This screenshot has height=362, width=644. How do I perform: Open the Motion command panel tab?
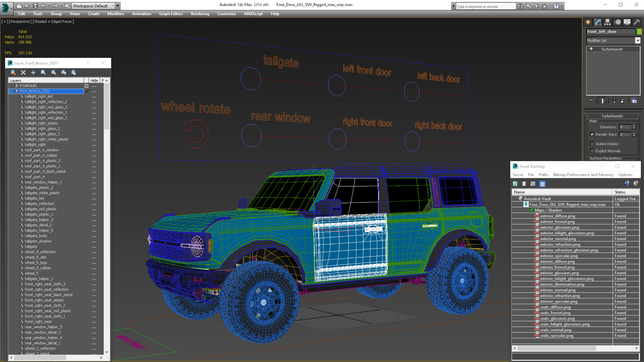617,22
